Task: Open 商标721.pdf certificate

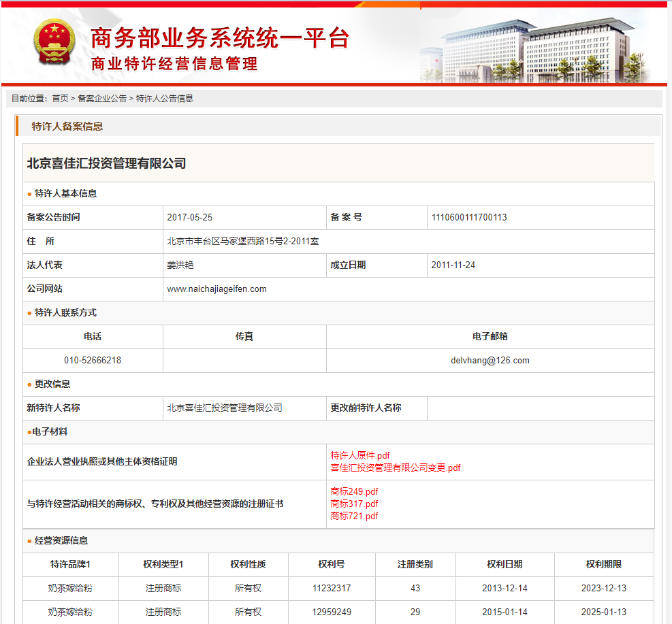Action: [x=354, y=516]
